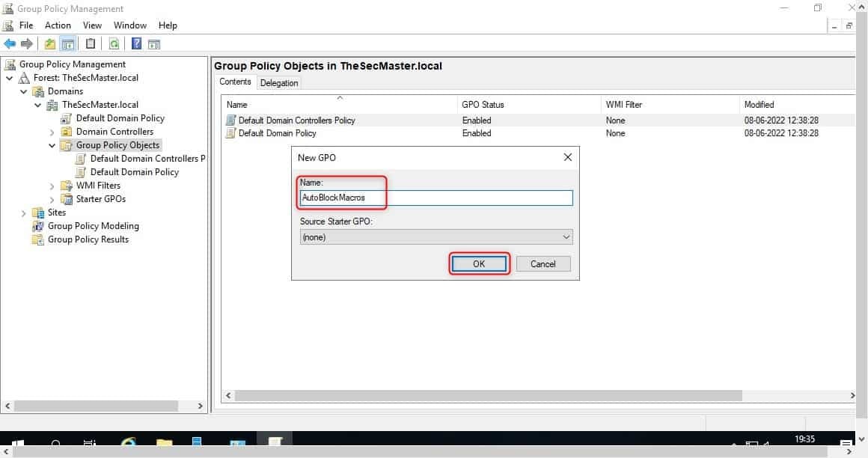Click modified date of Default Domain Controllers Policy row
868x458 pixels.
click(x=781, y=120)
